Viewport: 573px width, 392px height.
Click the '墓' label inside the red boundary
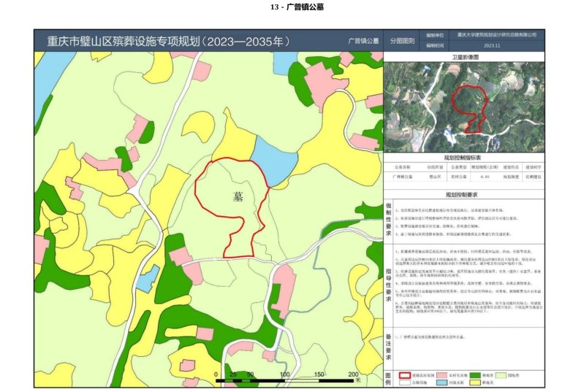[x=238, y=197]
